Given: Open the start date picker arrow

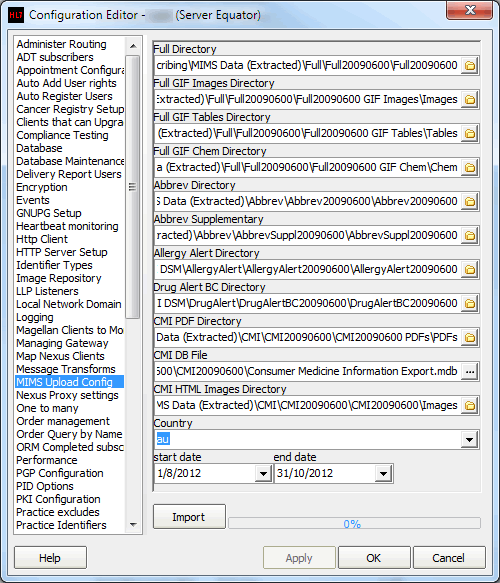Looking at the screenshot, I should pos(264,474).
